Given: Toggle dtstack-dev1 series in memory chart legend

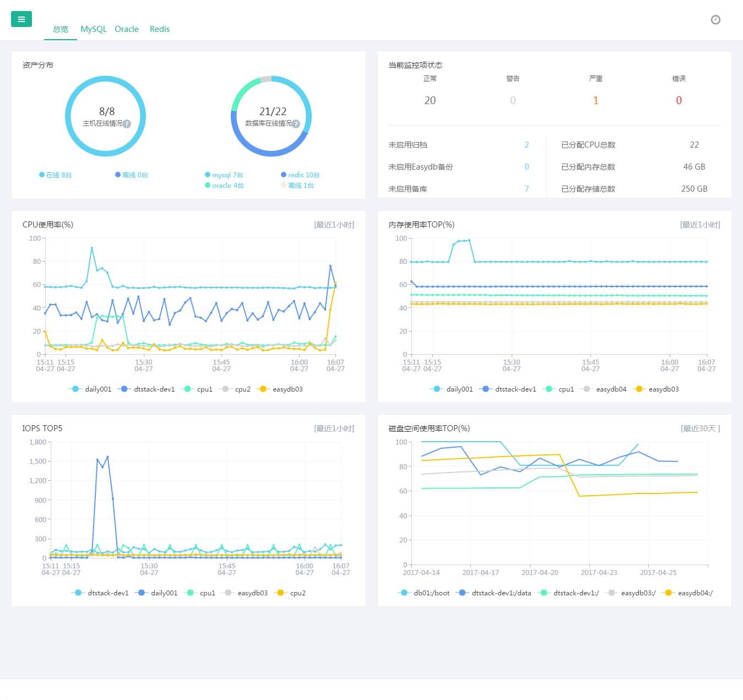Looking at the screenshot, I should click(x=507, y=389).
